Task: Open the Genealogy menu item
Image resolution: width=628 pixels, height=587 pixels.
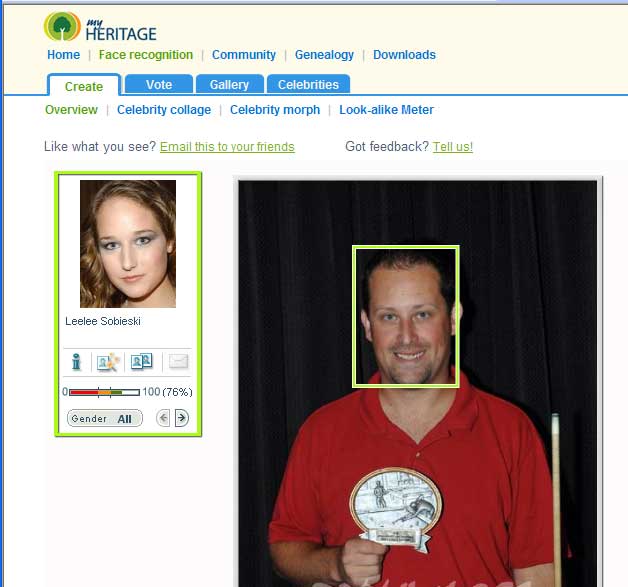Action: 324,55
